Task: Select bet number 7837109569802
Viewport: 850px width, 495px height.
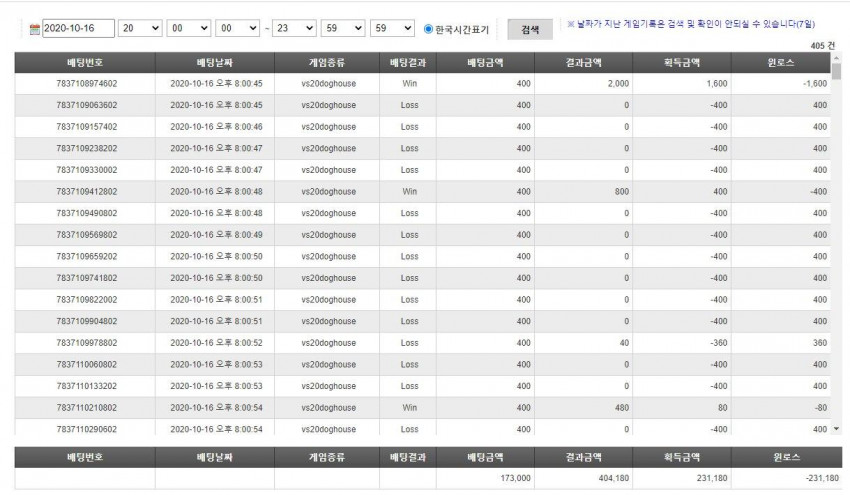Action: tap(87, 235)
